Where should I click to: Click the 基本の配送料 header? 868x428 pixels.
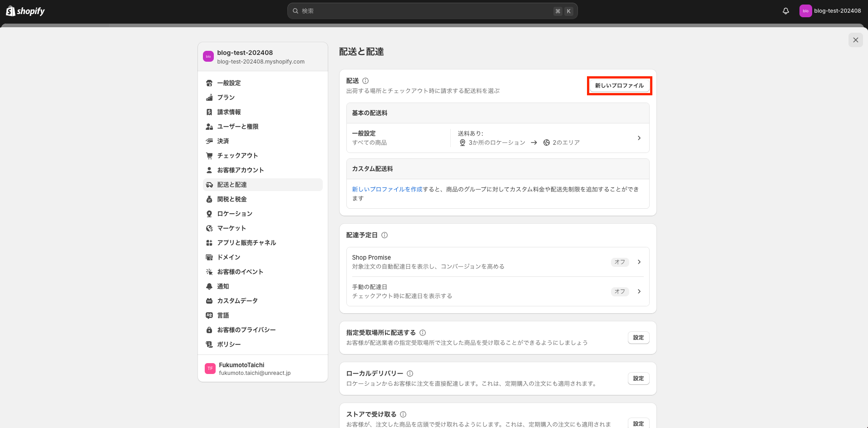[x=498, y=113]
